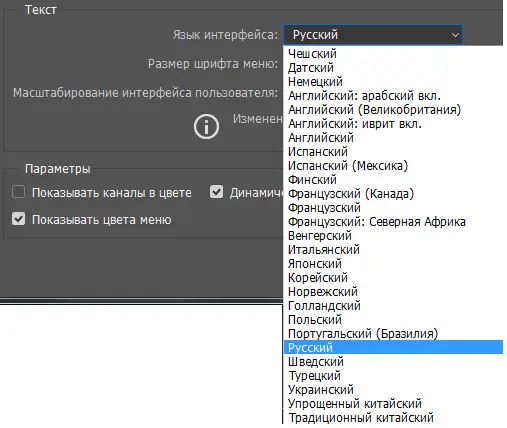The width and height of the screenshot is (507, 428).
Task: Pick Украинский from the language list
Action: [393, 390]
